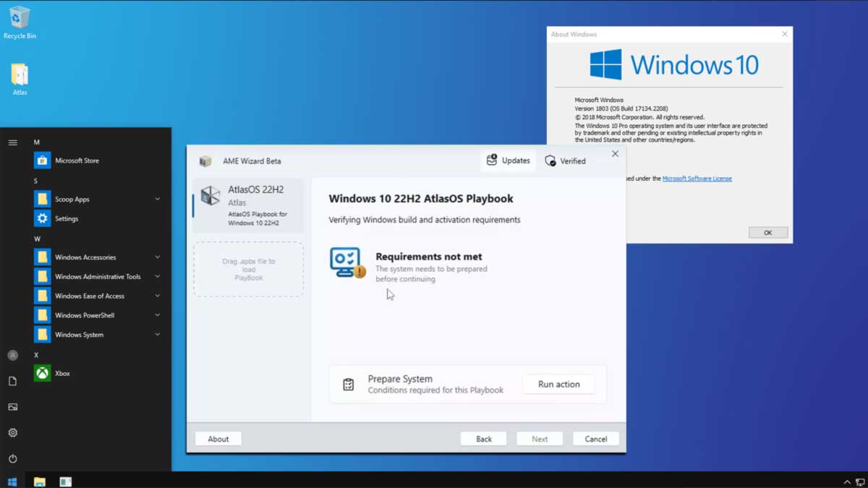This screenshot has height=488, width=868.
Task: Click the Start menu power icon
Action: (12, 459)
